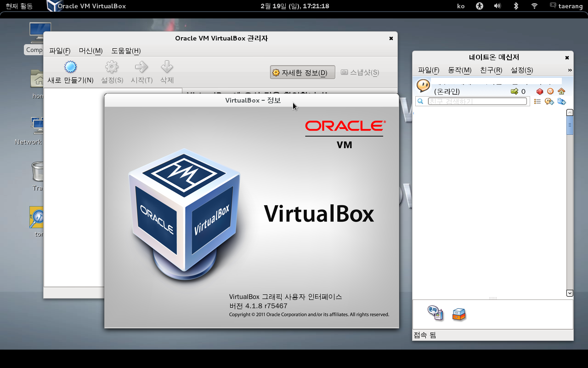Click the orange smiley face icon
Viewport: 588px width, 368px height.
coord(550,92)
